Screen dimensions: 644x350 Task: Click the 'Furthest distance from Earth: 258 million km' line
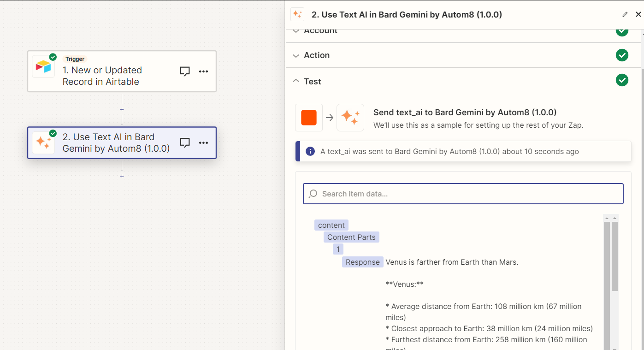(486, 344)
